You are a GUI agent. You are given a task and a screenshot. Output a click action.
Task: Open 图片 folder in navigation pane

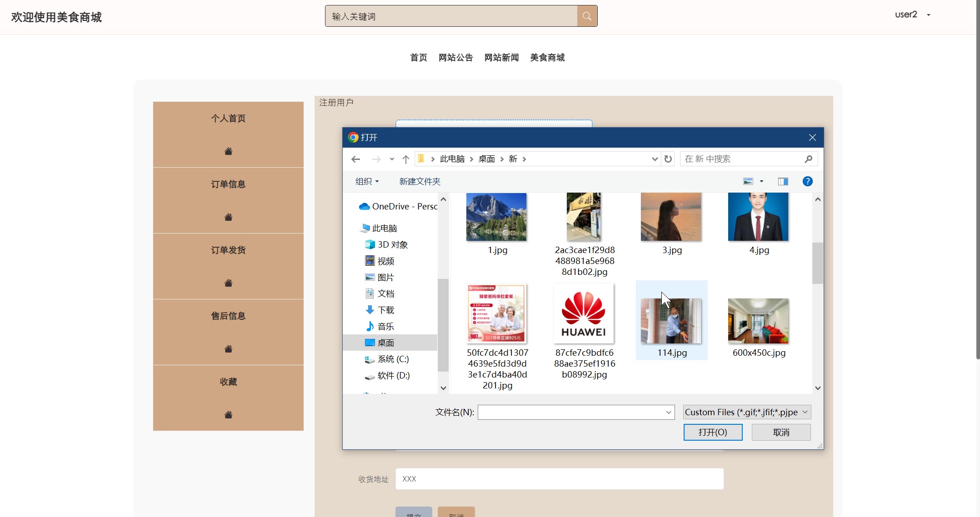tap(380, 277)
